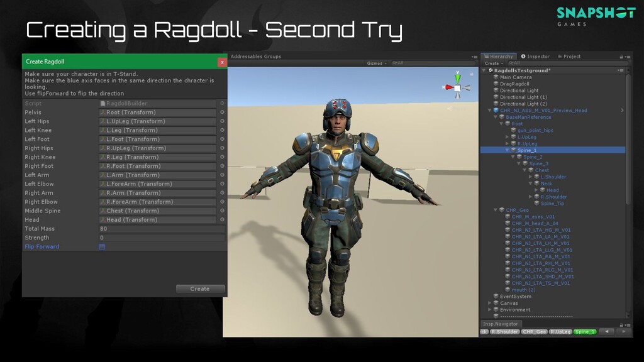Screen dimensions: 644x362
Task: Switch to the Inspector tab
Action: 535,57
